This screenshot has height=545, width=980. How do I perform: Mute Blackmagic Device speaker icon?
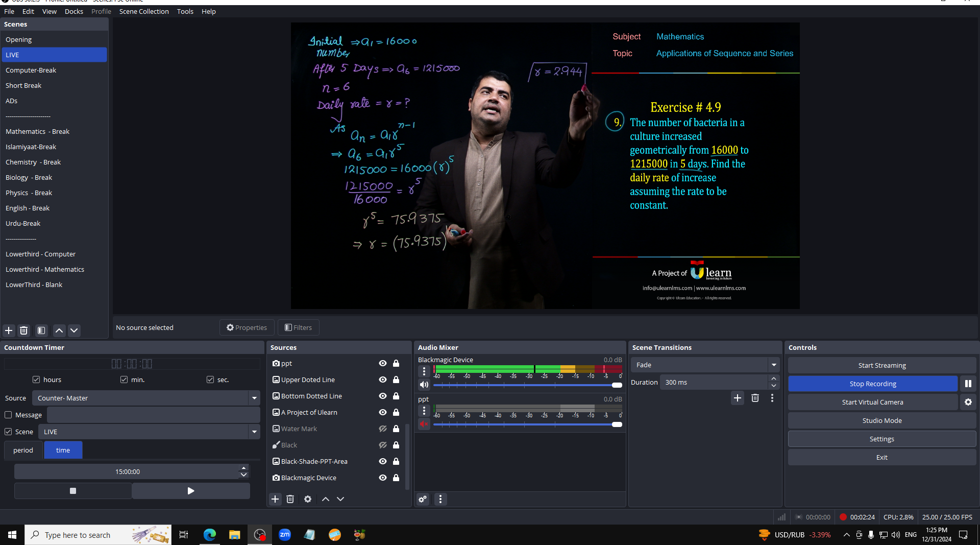coord(424,385)
